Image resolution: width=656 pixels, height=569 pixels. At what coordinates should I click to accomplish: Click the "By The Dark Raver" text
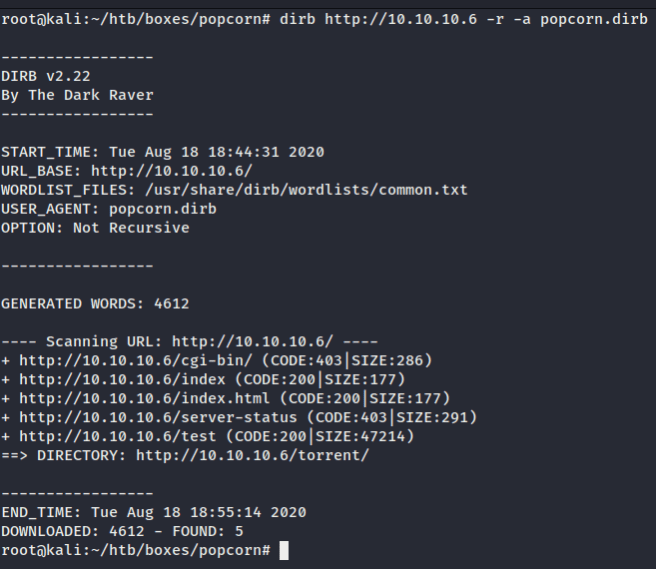[x=77, y=95]
